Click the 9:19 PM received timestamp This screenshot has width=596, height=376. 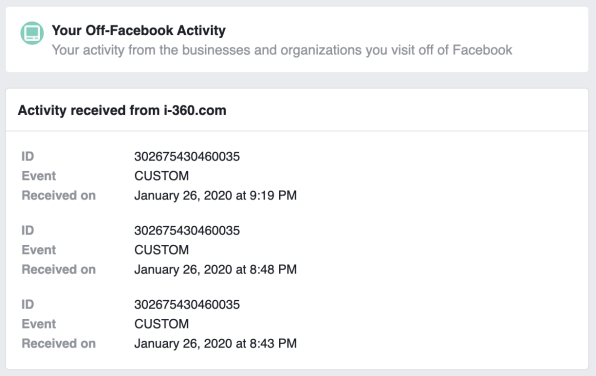tap(216, 195)
